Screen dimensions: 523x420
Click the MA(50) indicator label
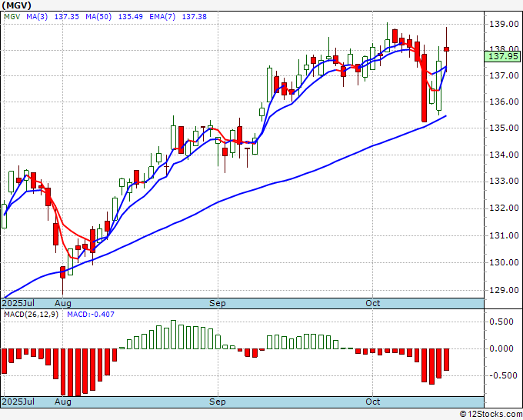point(98,17)
